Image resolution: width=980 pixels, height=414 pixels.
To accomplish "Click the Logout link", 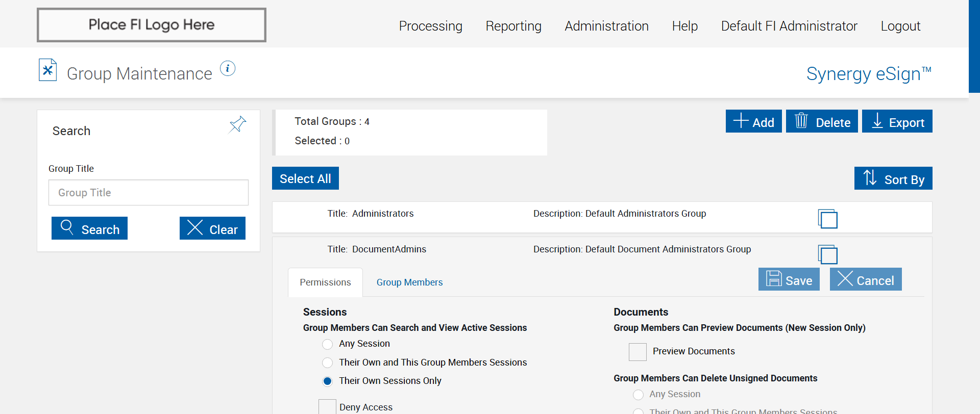I will 900,26.
